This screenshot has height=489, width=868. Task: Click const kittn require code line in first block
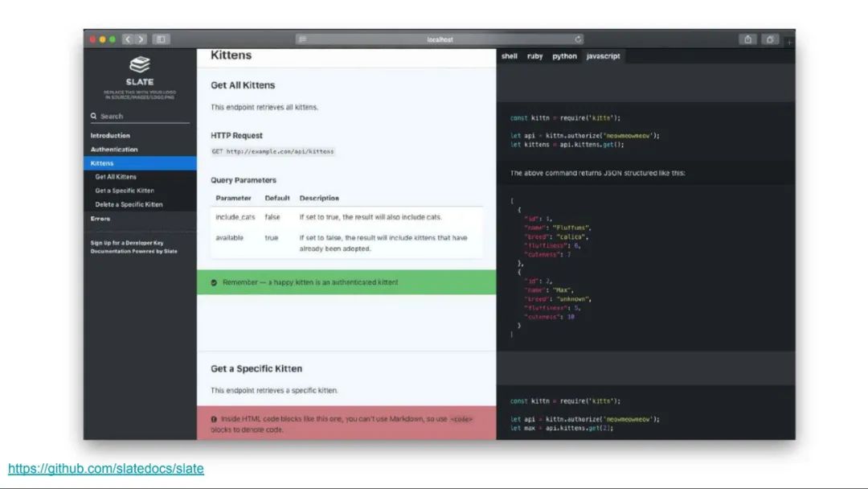click(565, 118)
